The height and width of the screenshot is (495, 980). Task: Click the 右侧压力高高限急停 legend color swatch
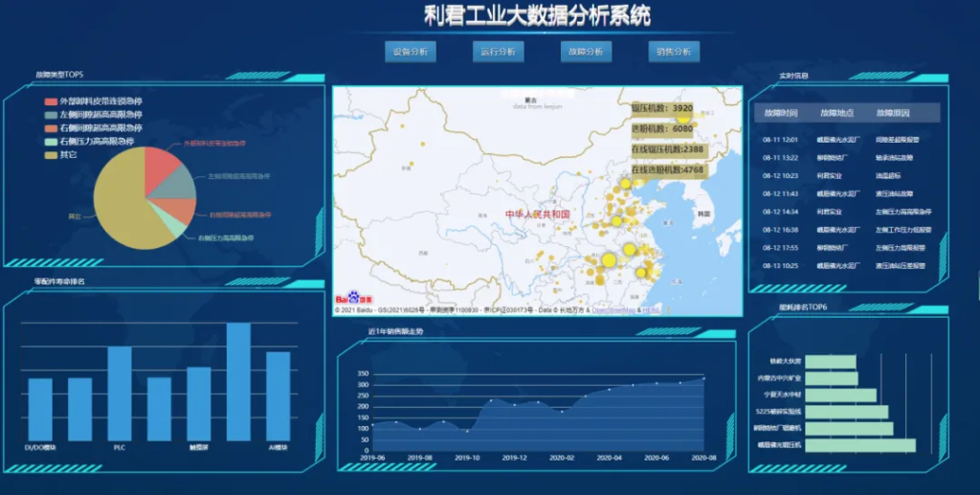[x=51, y=141]
